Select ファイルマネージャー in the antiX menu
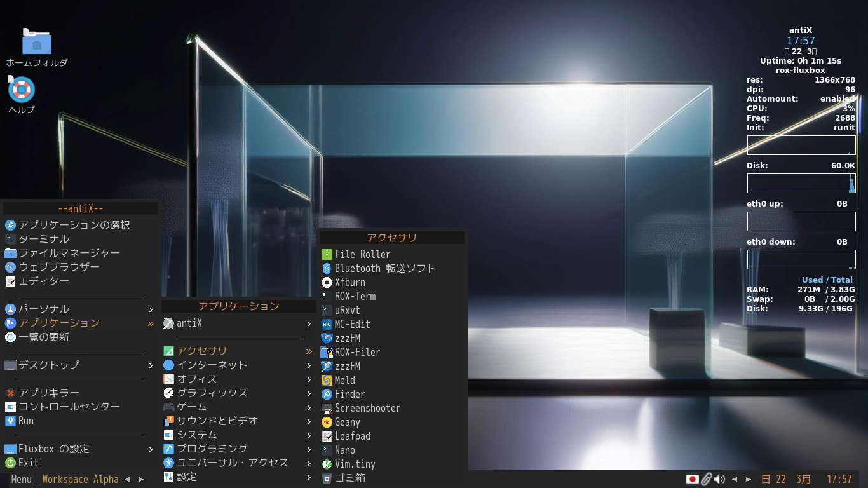The height and width of the screenshot is (488, 868). (x=81, y=253)
